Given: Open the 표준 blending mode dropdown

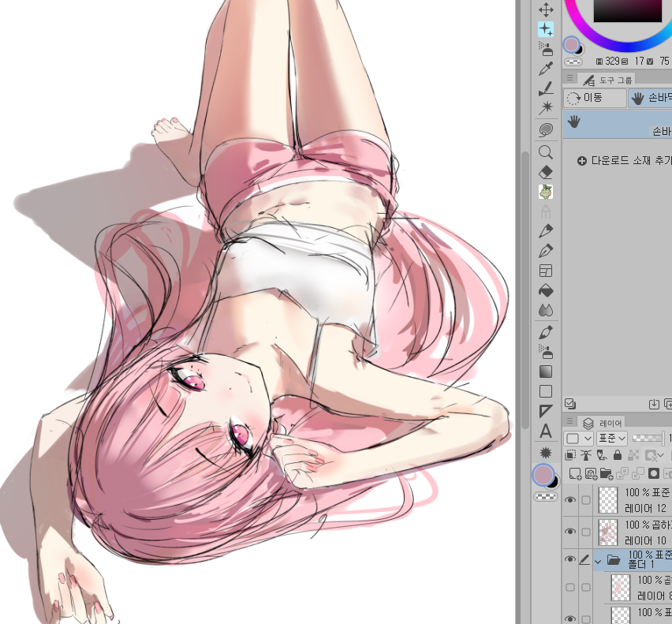Looking at the screenshot, I should [612, 439].
